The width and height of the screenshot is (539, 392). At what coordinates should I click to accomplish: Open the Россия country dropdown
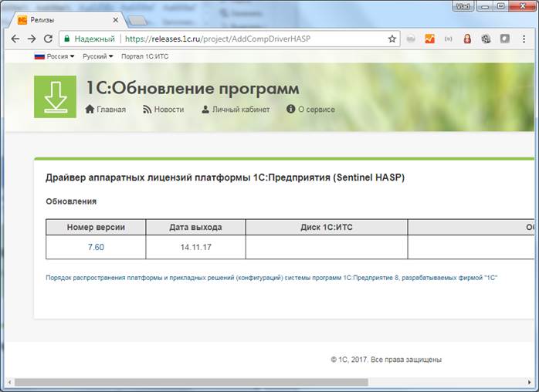tap(54, 56)
